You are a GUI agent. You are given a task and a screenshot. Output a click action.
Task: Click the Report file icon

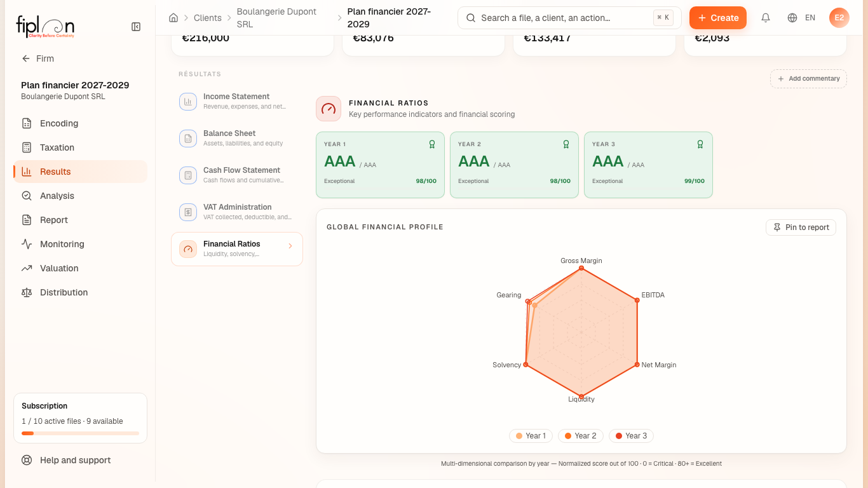point(27,220)
